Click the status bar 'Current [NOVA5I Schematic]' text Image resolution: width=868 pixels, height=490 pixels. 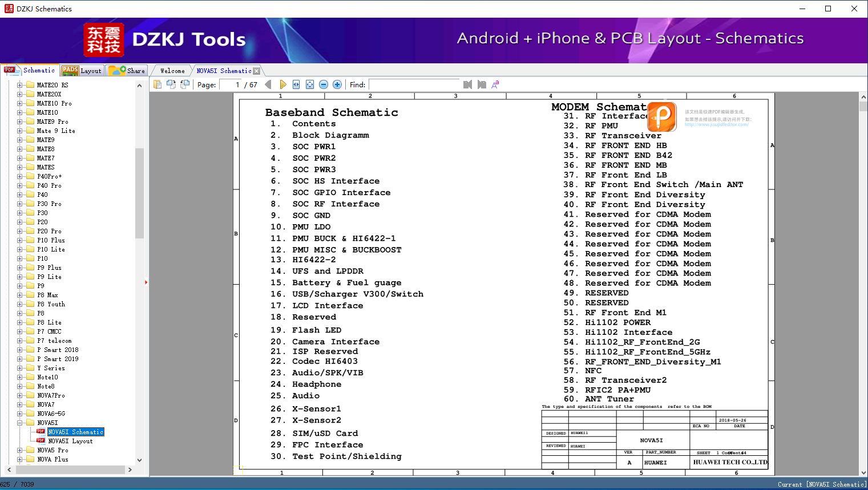[821, 484]
